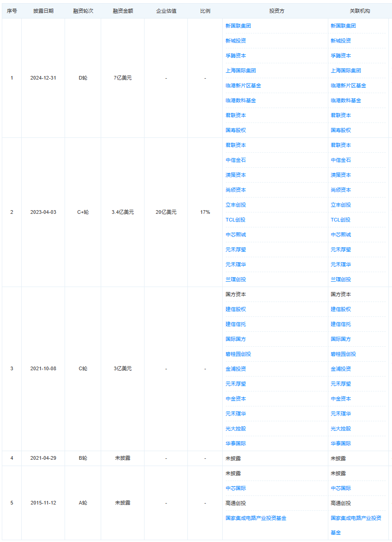
Task: Click the 融资金额 column header
Action: click(122, 11)
